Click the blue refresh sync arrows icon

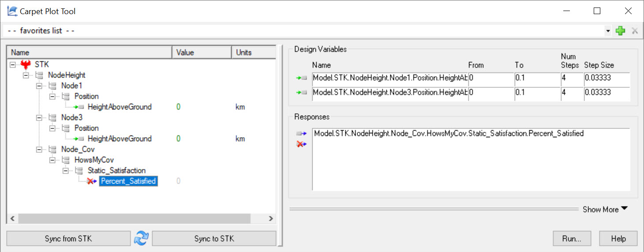pos(141,238)
